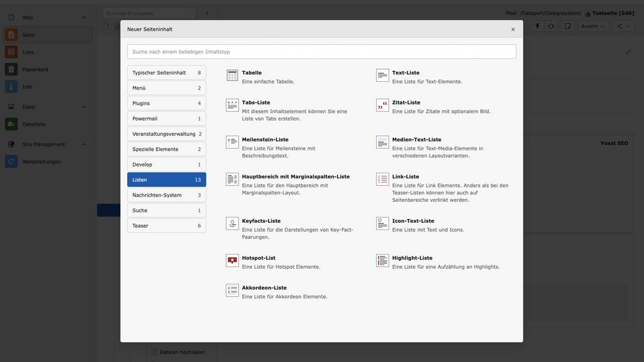Click the Meilenstein-Liste title

tap(265, 140)
